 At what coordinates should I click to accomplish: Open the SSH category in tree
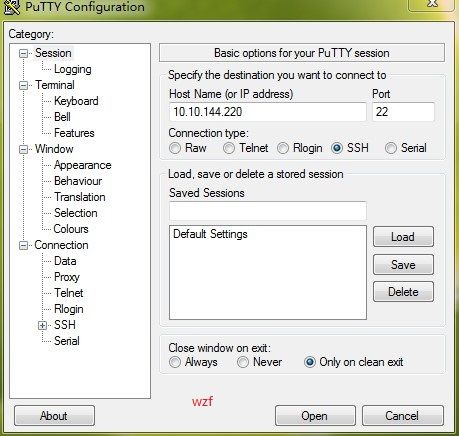point(65,325)
